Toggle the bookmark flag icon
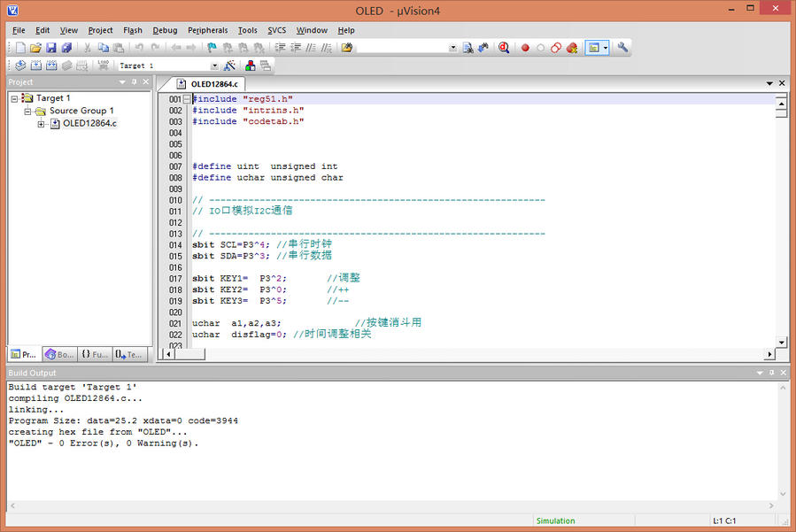 pyautogui.click(x=212, y=48)
